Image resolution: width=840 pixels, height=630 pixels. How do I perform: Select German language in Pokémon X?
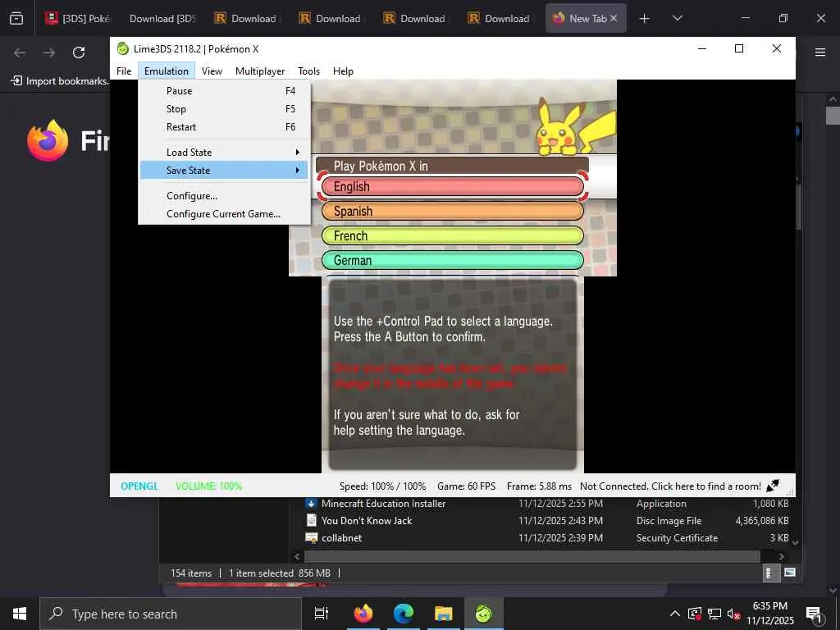pyautogui.click(x=452, y=260)
